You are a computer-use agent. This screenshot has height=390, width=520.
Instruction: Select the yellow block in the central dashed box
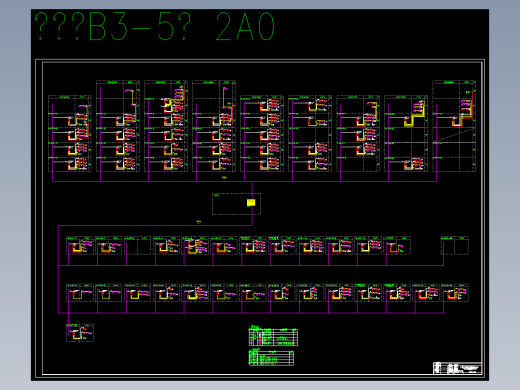click(251, 203)
